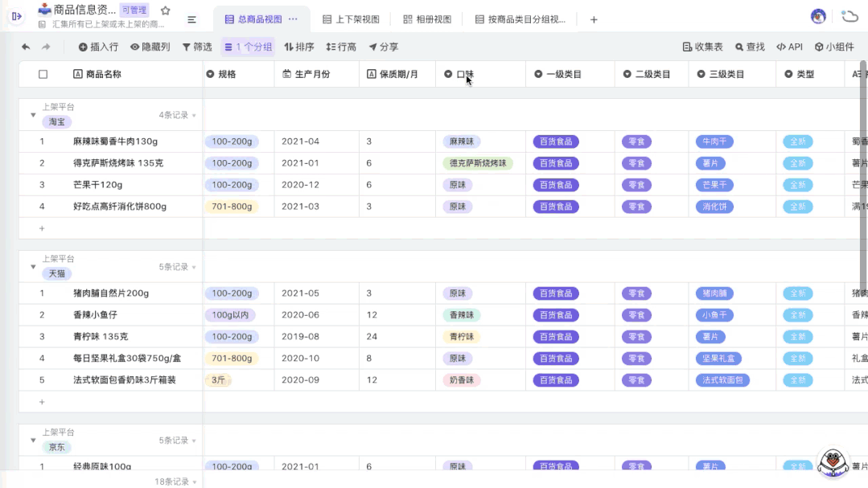Click the 排序 sort button
The image size is (868, 488).
298,47
